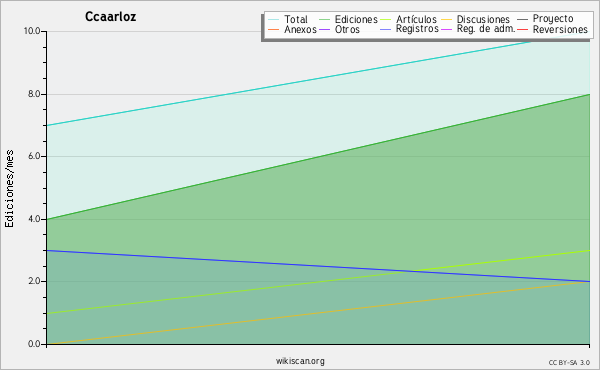Click the blue Registros legend line swatch
This screenshot has width=600, height=370.
click(x=385, y=29)
